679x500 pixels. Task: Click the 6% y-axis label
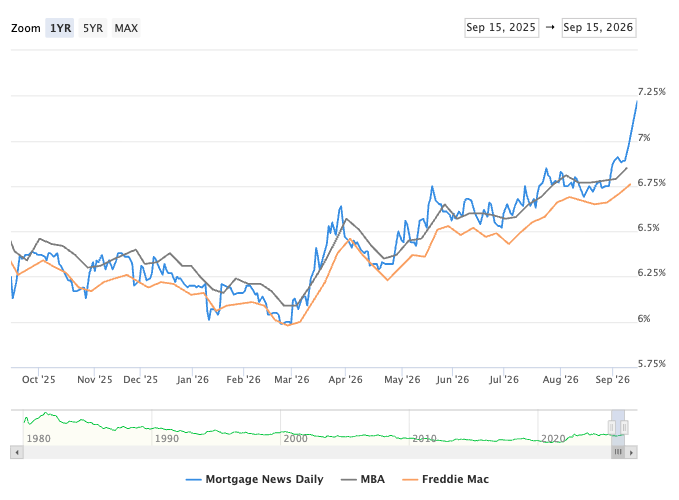(x=644, y=319)
